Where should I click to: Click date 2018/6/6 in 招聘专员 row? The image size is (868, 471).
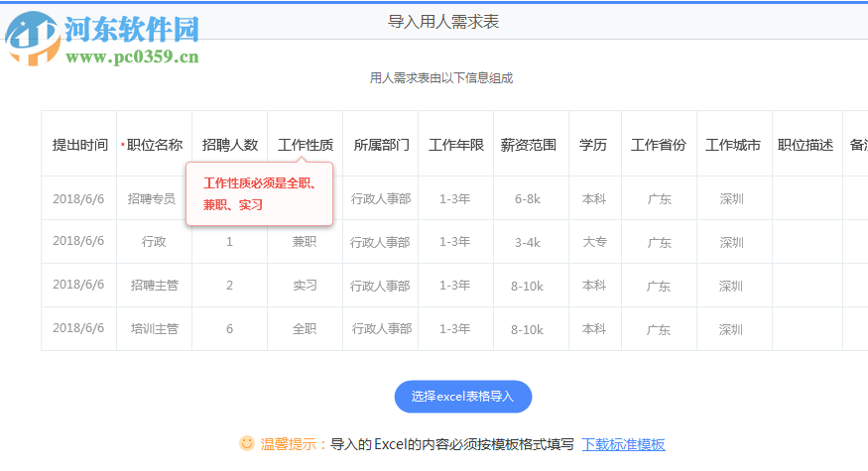coord(78,199)
